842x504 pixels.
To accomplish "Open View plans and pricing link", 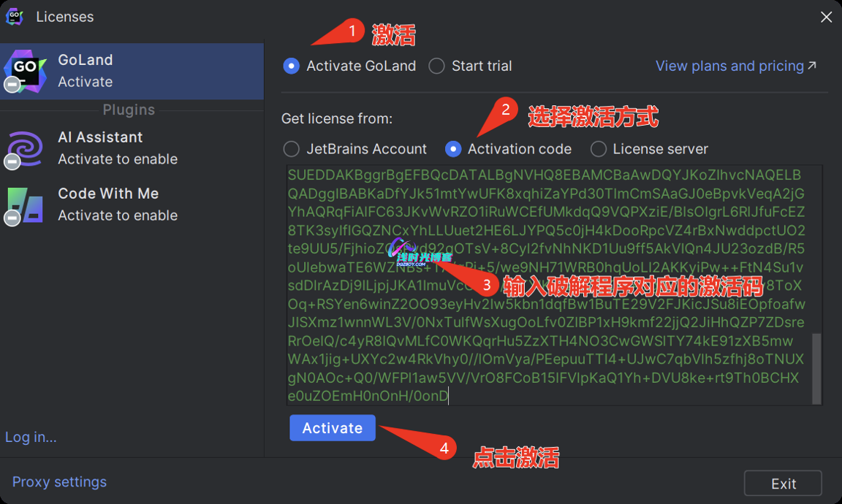I will pos(729,66).
